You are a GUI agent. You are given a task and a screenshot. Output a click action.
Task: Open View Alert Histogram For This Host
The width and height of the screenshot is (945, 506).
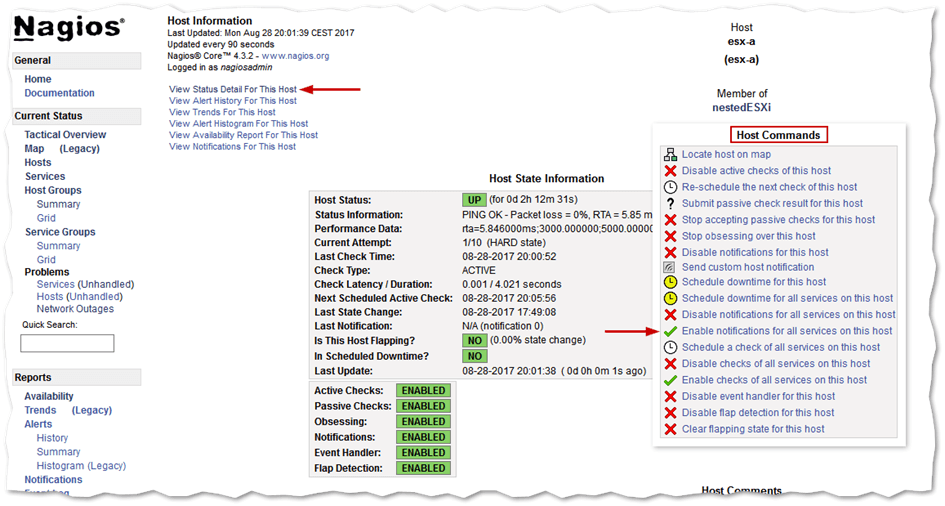(239, 123)
